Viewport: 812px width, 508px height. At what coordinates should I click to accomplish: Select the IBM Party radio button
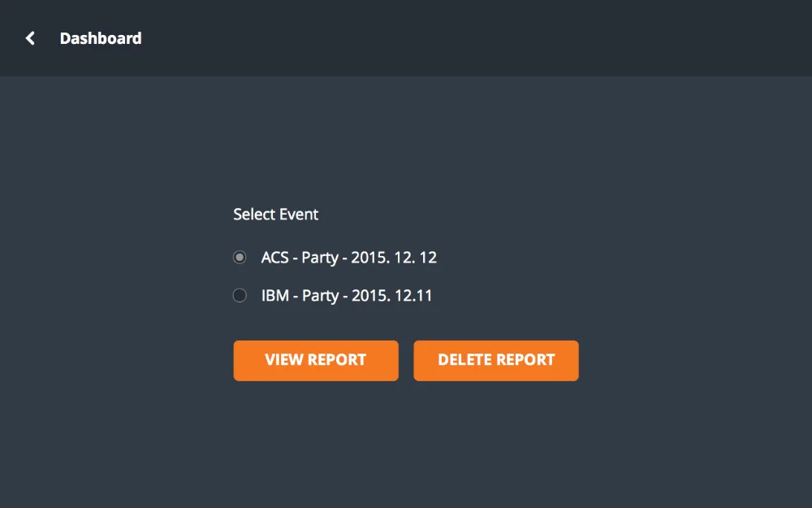click(240, 296)
